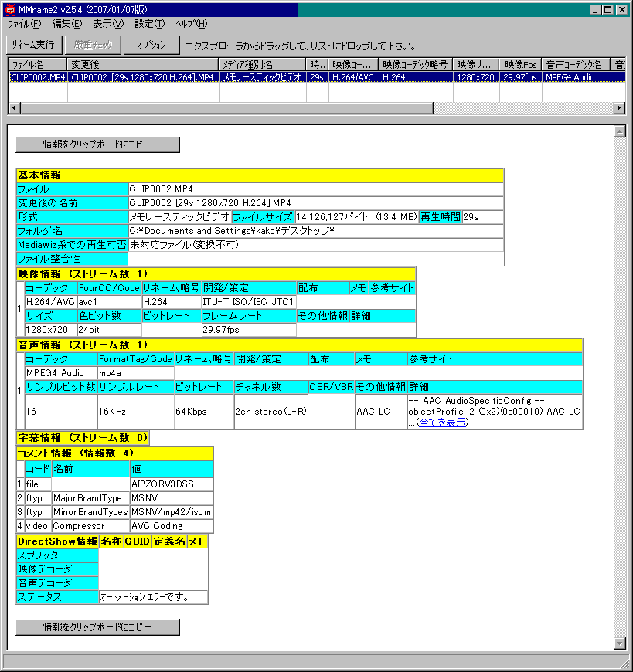
Task: Click the 映像コーデック略号 column header
Action: [x=416, y=65]
